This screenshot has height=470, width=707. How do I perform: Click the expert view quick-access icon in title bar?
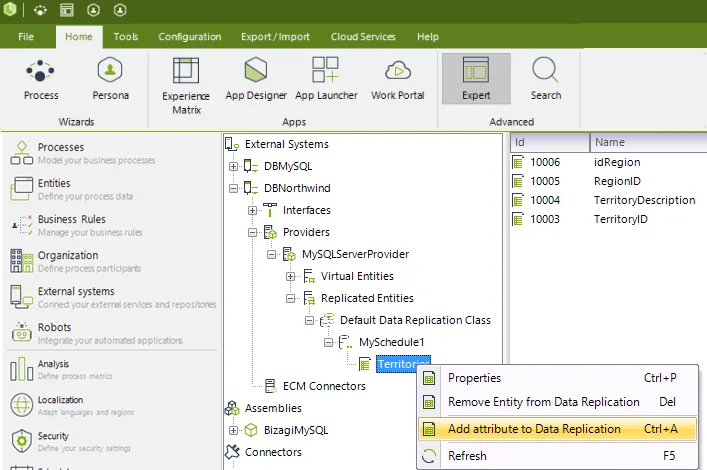(67, 10)
